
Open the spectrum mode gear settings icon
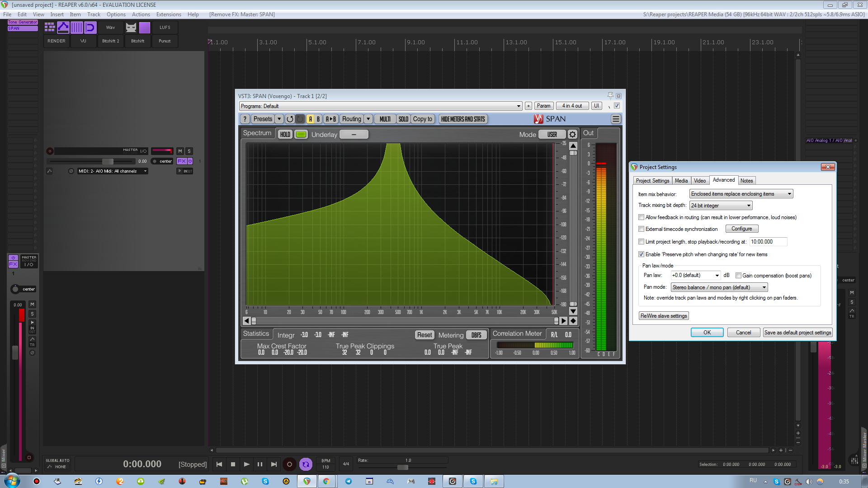[572, 134]
